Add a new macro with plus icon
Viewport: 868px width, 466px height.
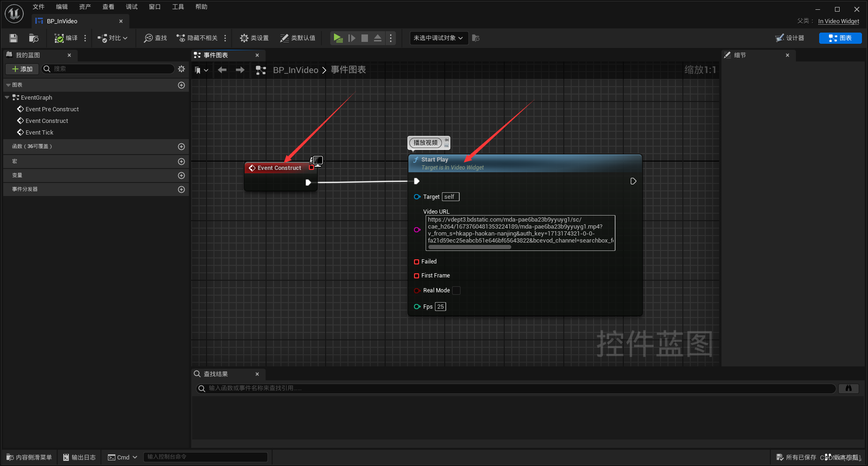181,162
